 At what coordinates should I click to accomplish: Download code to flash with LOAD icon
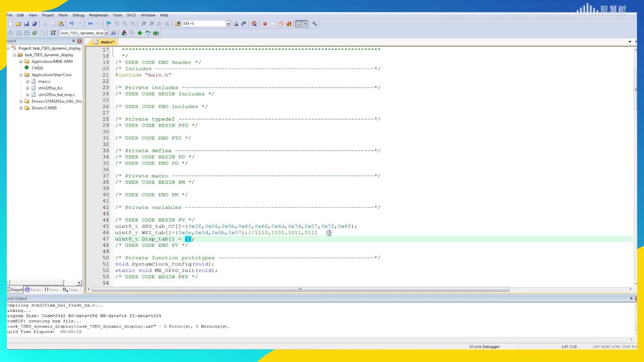click(x=53, y=33)
